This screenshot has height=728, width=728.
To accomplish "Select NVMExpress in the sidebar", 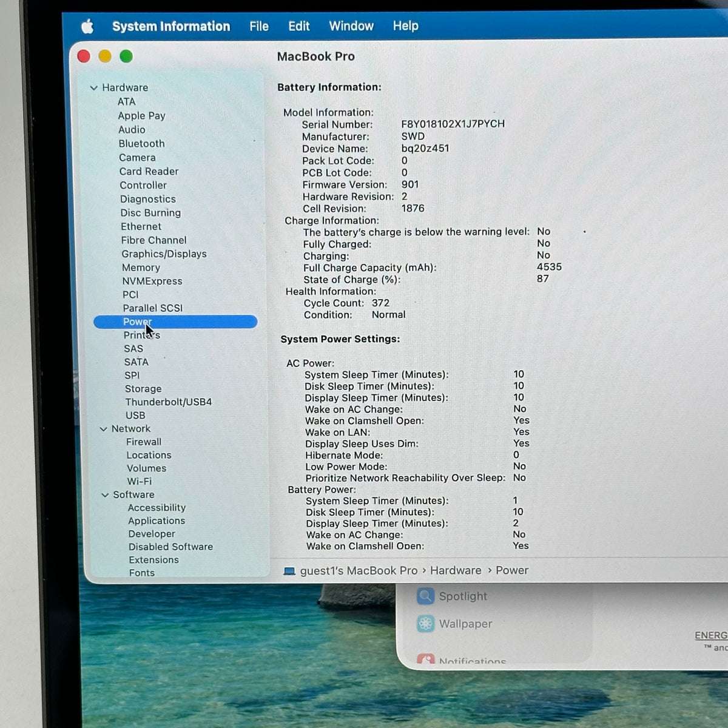I will (x=152, y=281).
